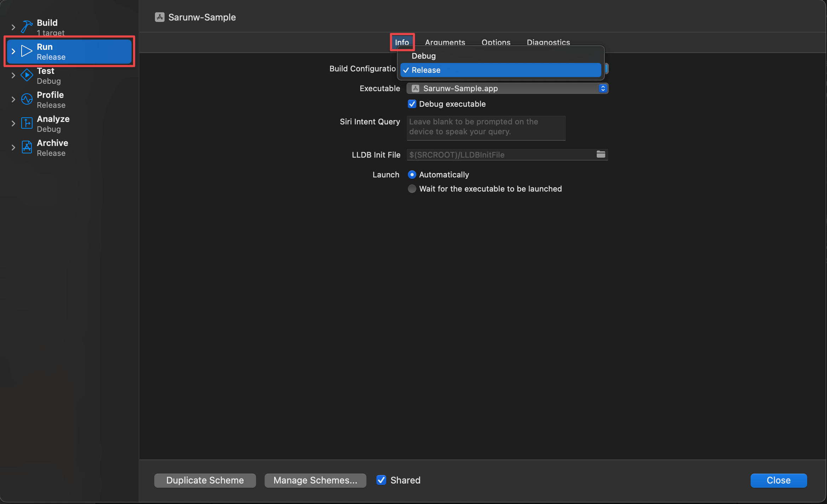
Task: Expand the Archive scheme action
Action: 13,147
